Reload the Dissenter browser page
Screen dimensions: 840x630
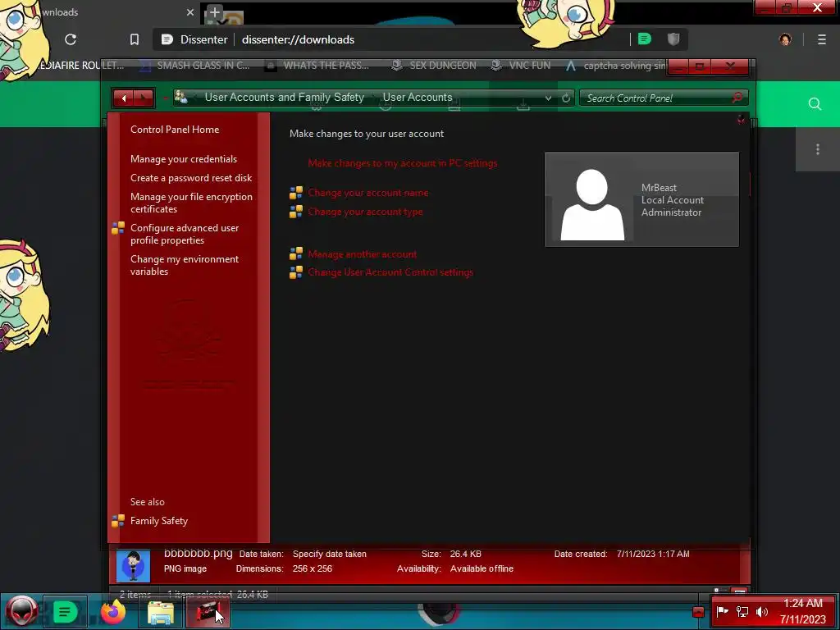click(x=71, y=39)
